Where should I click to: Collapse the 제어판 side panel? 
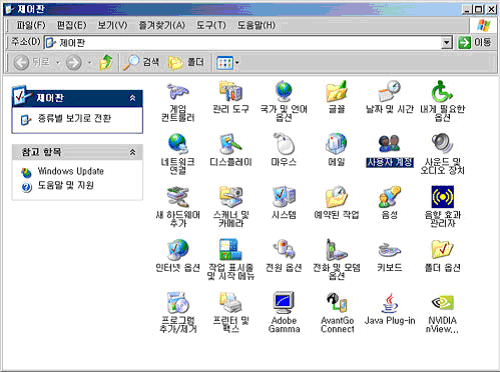tap(132, 98)
